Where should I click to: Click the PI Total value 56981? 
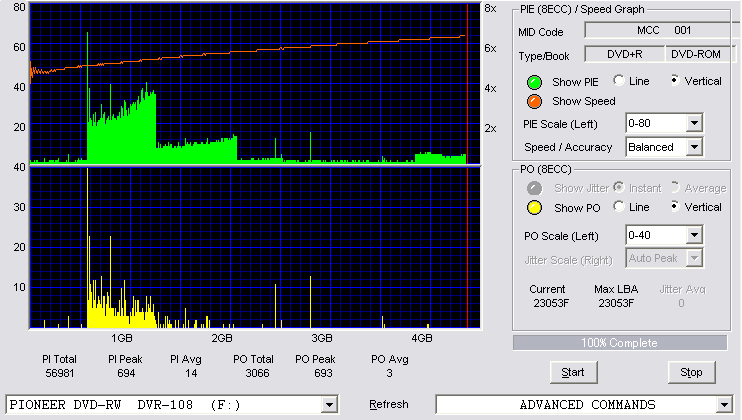60,373
